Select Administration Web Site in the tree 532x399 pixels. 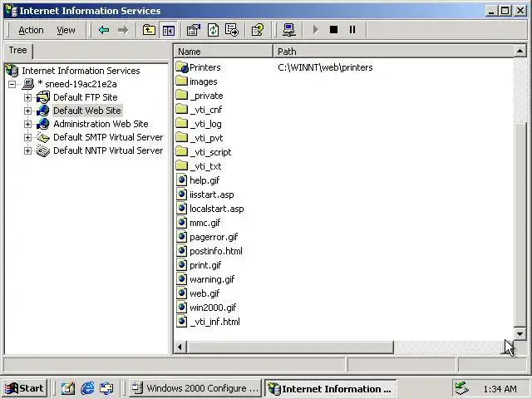(101, 124)
